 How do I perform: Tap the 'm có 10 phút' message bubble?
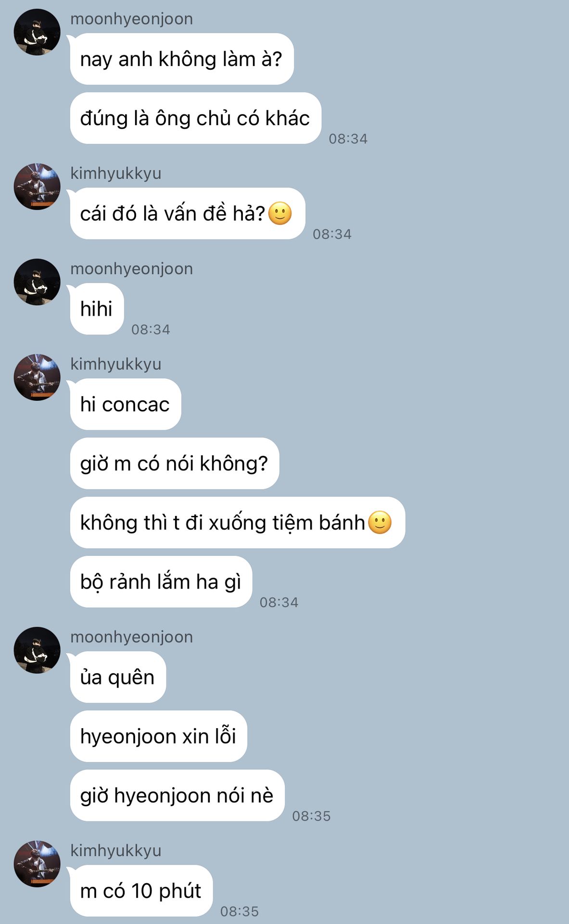tap(141, 891)
